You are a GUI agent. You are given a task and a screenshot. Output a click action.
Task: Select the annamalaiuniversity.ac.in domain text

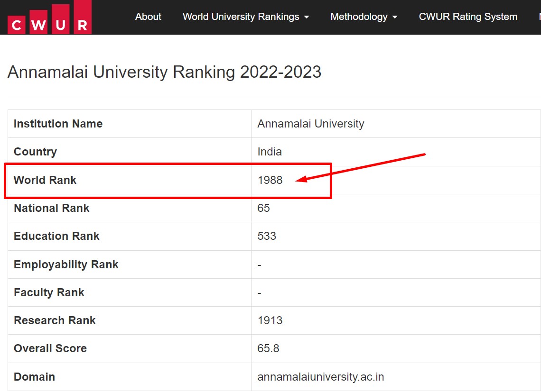tap(320, 376)
